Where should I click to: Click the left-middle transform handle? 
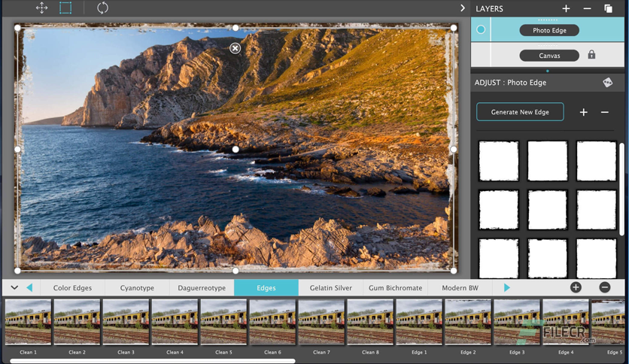click(x=17, y=149)
